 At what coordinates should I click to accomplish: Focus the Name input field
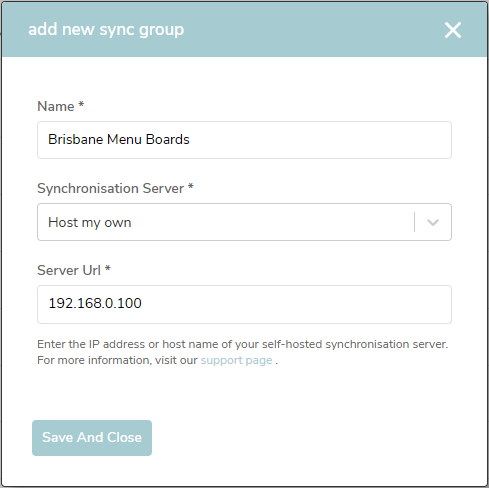click(x=244, y=140)
